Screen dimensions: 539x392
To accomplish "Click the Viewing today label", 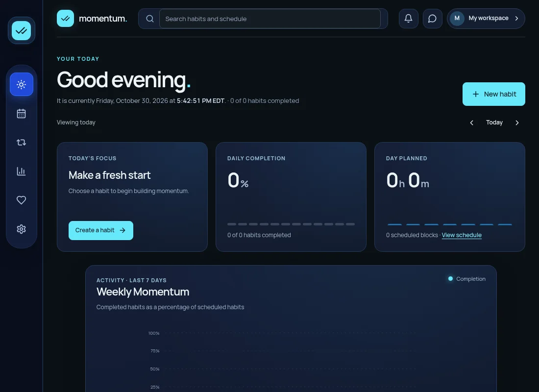I will pos(76,122).
